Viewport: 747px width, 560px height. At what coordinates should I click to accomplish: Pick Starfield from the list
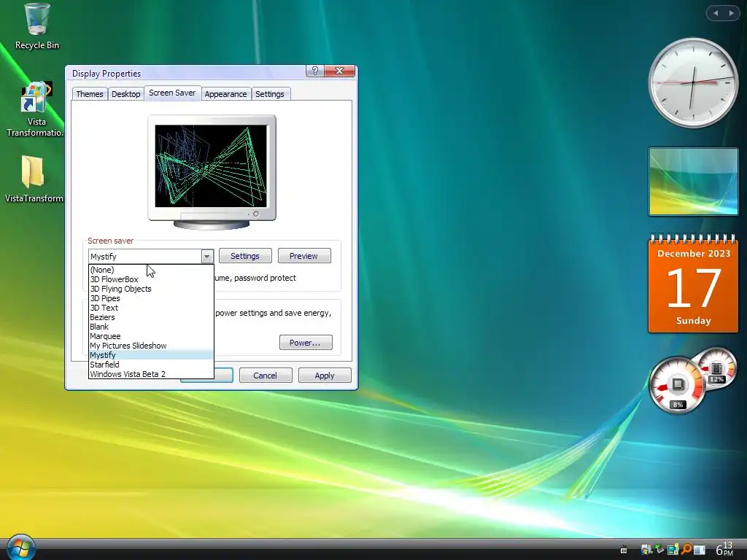(151, 365)
